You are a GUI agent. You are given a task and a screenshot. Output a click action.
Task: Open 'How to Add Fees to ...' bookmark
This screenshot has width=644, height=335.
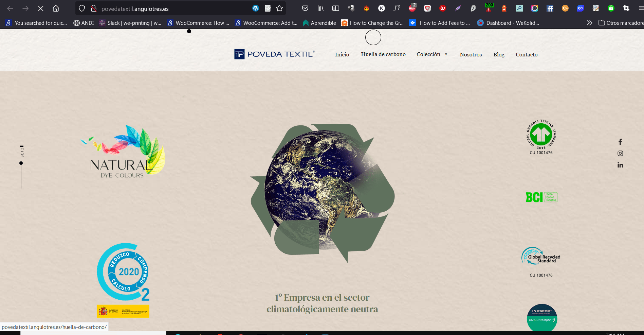coord(440,23)
